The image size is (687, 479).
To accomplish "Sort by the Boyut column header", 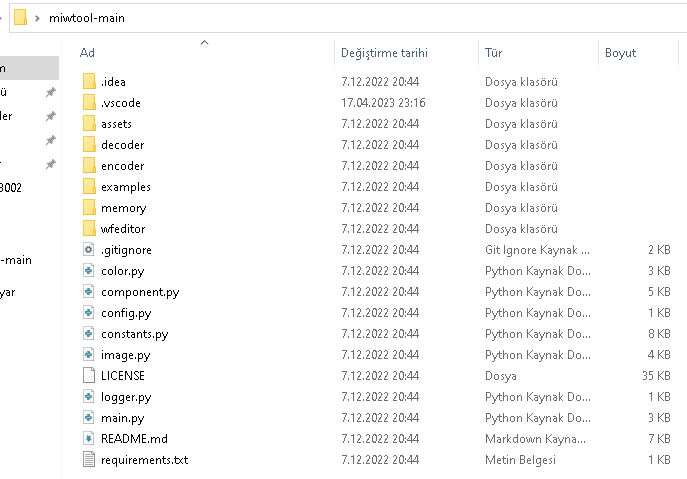I will pos(620,53).
